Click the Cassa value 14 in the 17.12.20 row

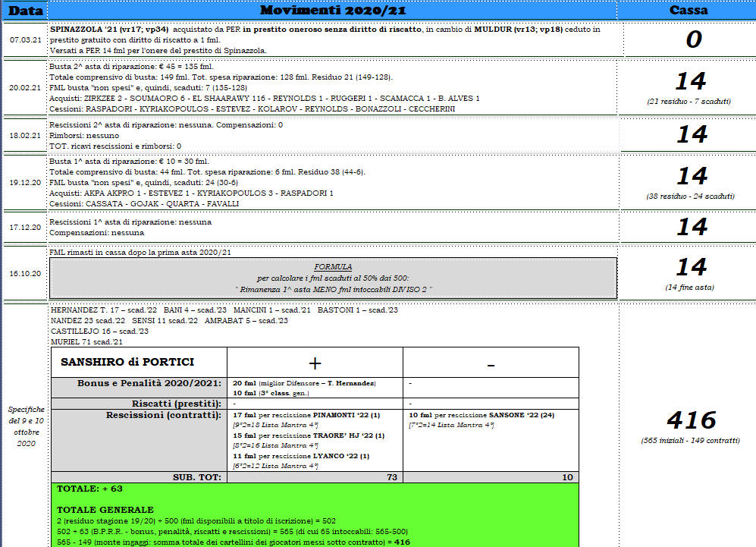(692, 227)
